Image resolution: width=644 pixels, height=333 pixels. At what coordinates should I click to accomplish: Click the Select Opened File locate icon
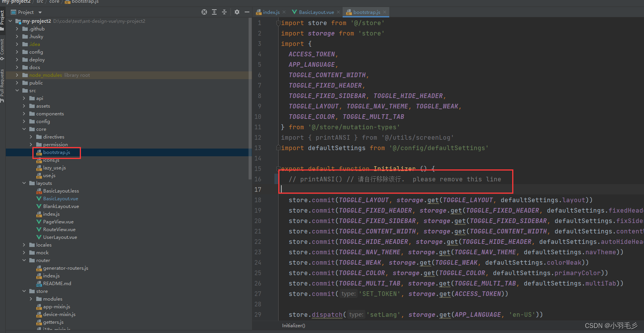[x=204, y=12]
